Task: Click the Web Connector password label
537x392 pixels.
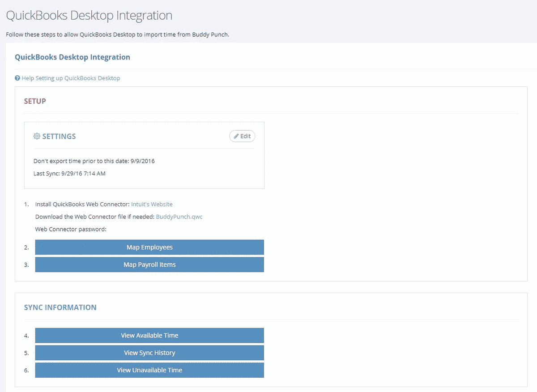Action: point(71,229)
